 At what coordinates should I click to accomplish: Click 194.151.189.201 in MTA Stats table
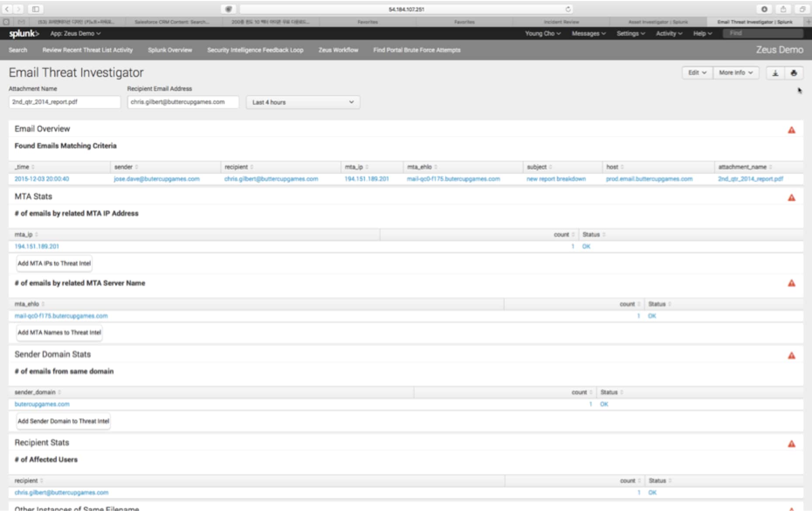click(37, 247)
